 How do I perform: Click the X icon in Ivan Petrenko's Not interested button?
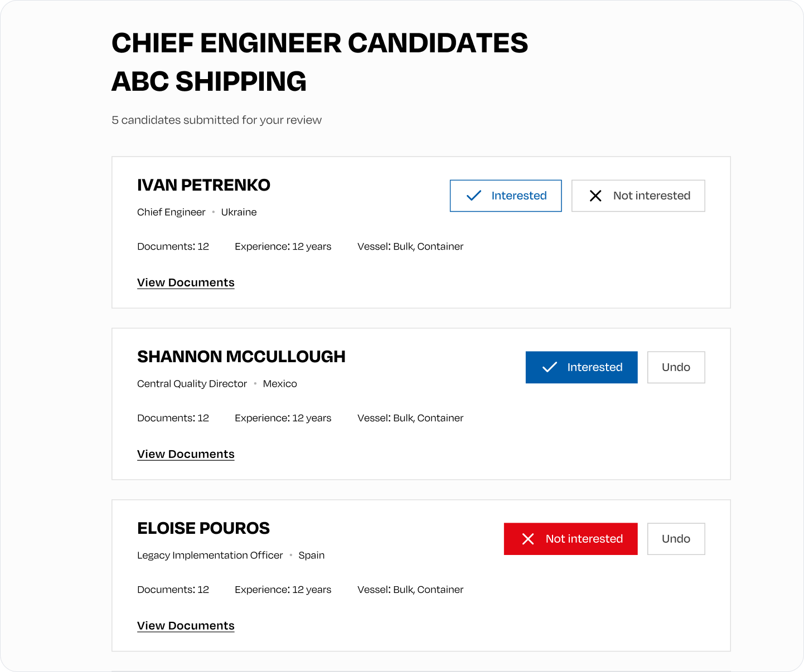coord(595,196)
